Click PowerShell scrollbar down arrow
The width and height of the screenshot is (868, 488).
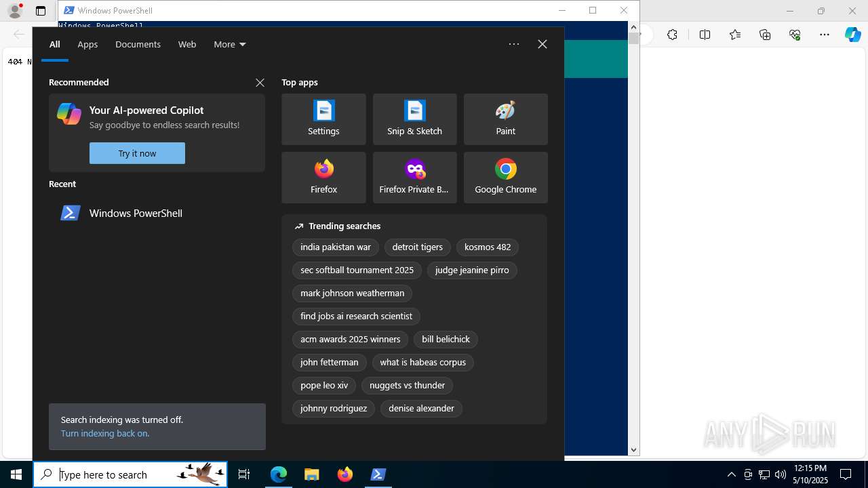(x=633, y=449)
